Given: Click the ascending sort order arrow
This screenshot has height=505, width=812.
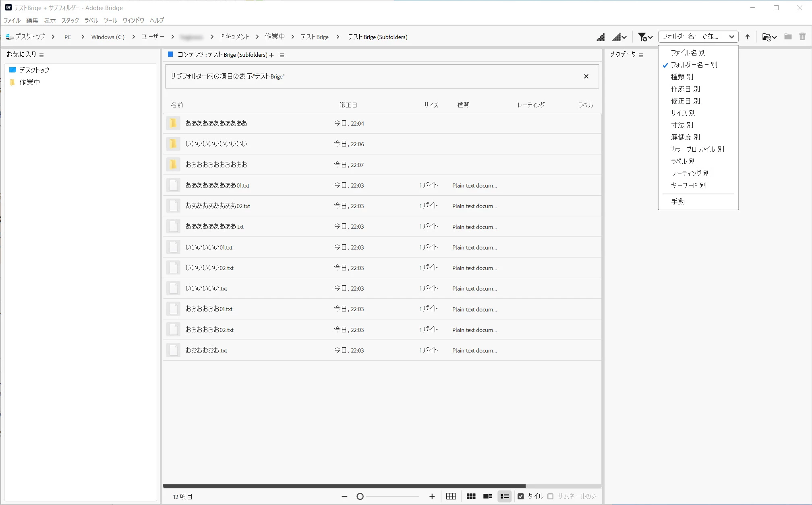Looking at the screenshot, I should click(748, 37).
